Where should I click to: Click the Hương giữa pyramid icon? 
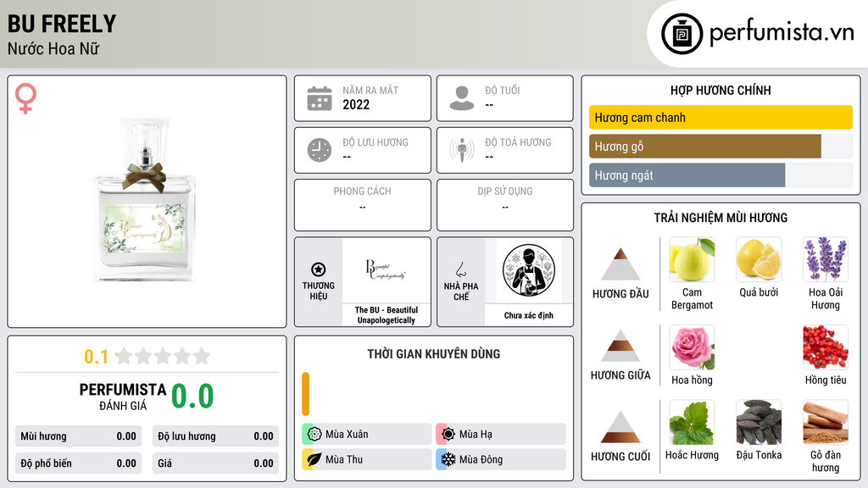620,346
